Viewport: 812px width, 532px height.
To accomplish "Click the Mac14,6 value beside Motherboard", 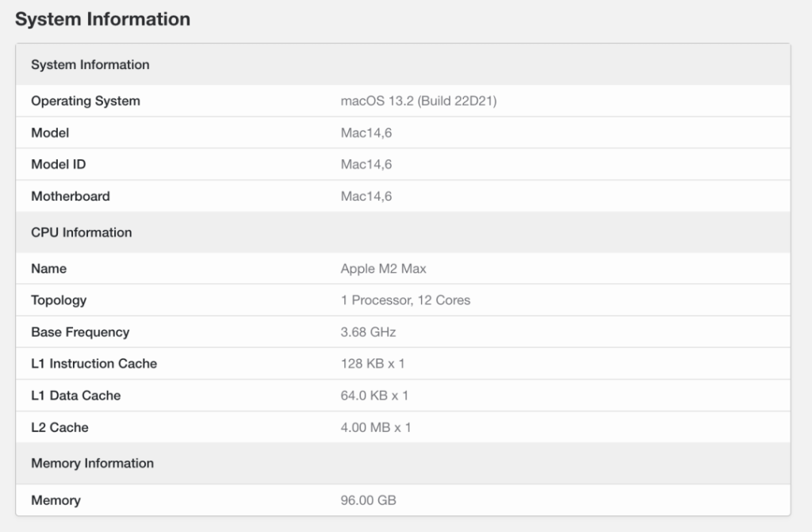I will [x=366, y=196].
